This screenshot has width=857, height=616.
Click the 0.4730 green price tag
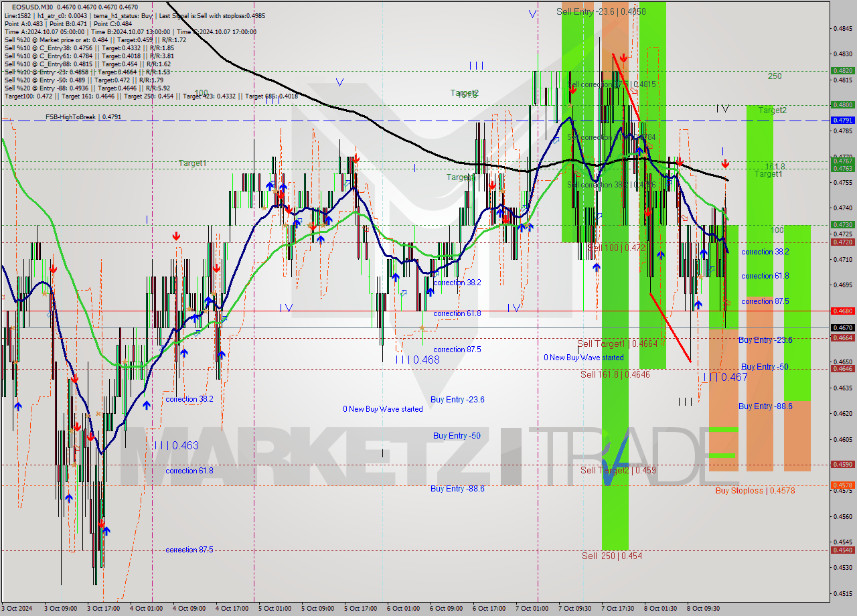click(842, 225)
